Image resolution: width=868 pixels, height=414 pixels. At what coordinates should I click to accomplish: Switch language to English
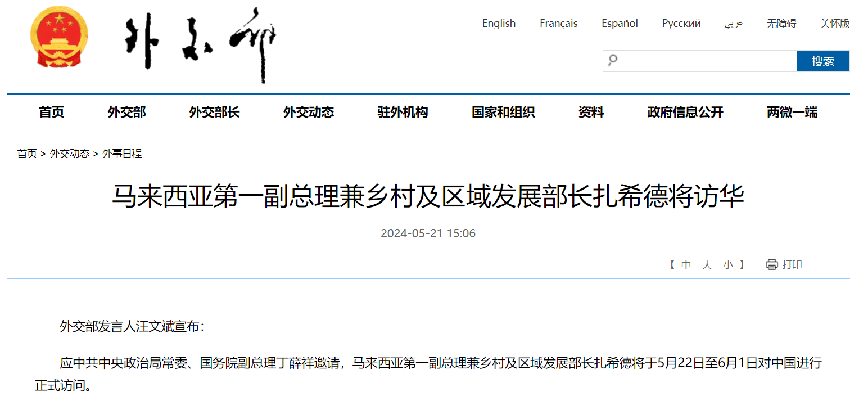pos(499,24)
